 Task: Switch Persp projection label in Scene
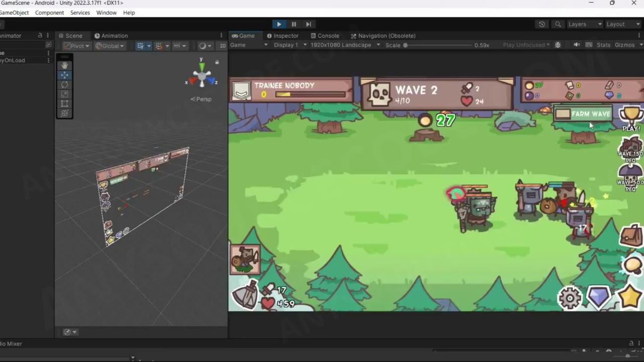201,99
